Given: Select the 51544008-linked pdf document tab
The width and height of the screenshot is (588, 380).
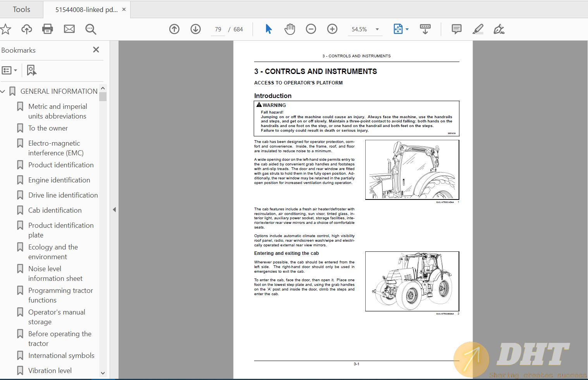Looking at the screenshot, I should (x=86, y=10).
